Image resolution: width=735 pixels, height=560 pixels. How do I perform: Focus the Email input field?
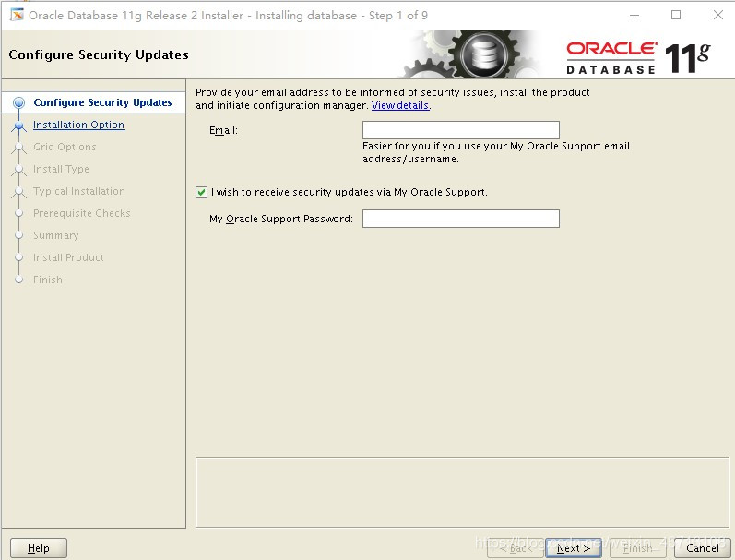461,130
